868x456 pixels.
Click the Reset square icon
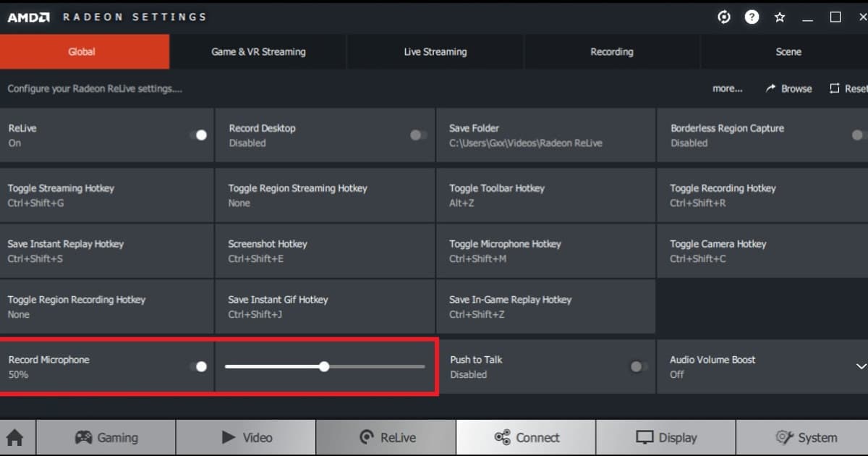point(834,88)
